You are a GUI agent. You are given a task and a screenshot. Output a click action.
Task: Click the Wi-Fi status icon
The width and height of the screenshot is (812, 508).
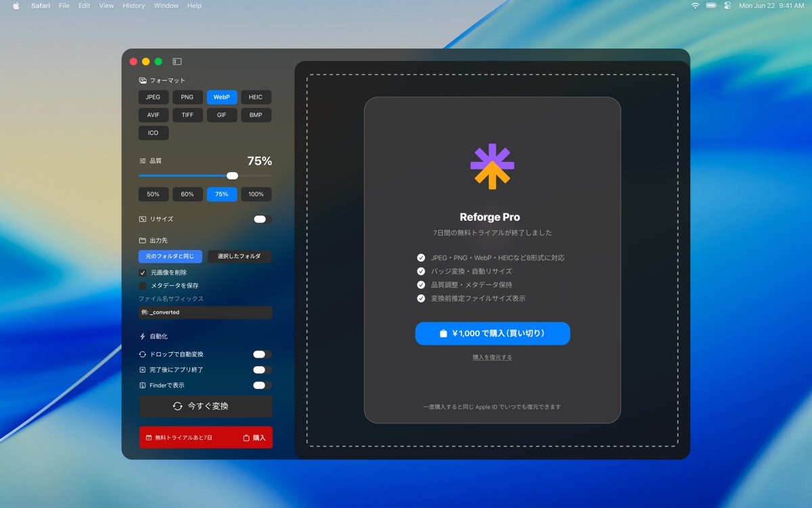coord(695,5)
